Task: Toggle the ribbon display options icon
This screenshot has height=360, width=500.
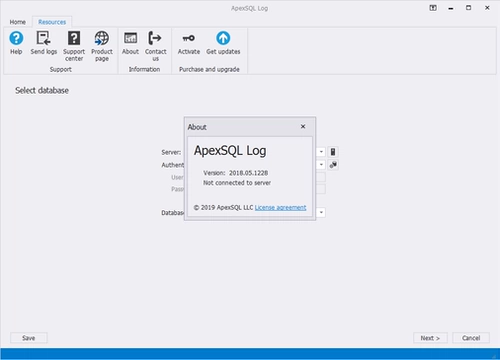Action: tap(433, 8)
